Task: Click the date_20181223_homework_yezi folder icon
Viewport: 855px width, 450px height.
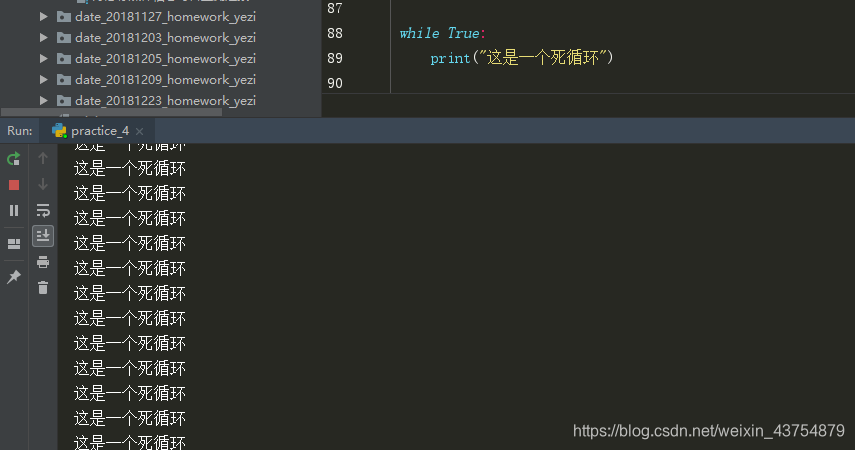Action: tap(64, 100)
